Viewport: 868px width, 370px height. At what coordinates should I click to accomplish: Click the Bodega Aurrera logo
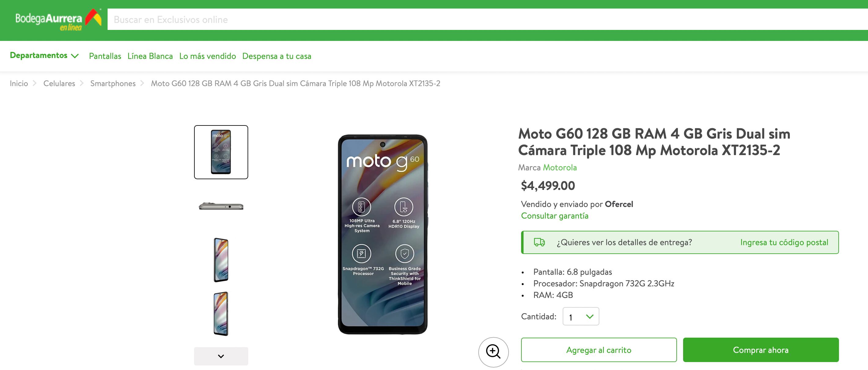58,20
